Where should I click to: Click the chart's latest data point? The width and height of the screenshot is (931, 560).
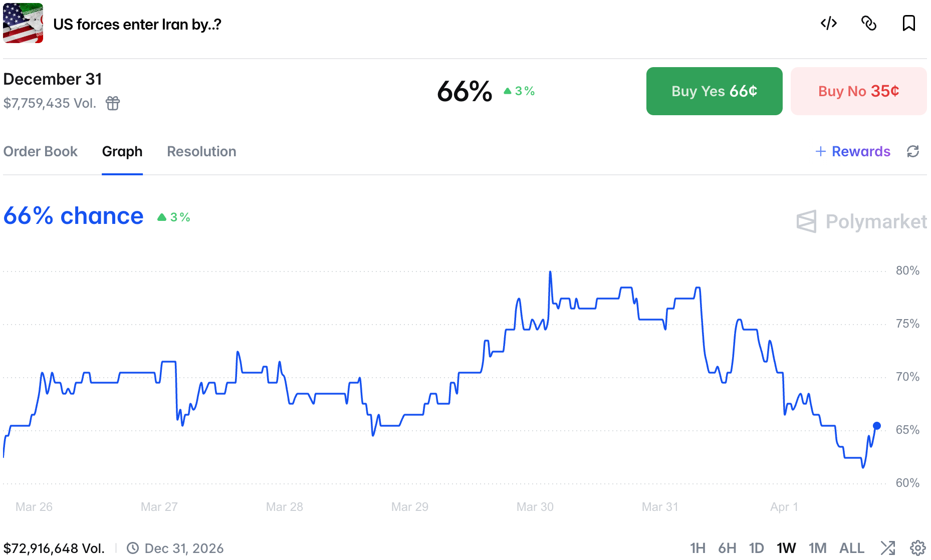click(x=877, y=426)
